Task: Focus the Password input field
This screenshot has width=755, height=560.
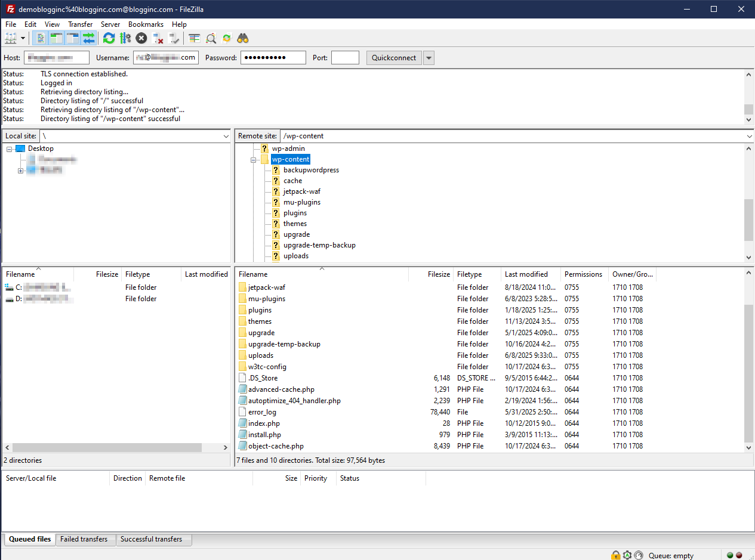Action: (x=273, y=58)
